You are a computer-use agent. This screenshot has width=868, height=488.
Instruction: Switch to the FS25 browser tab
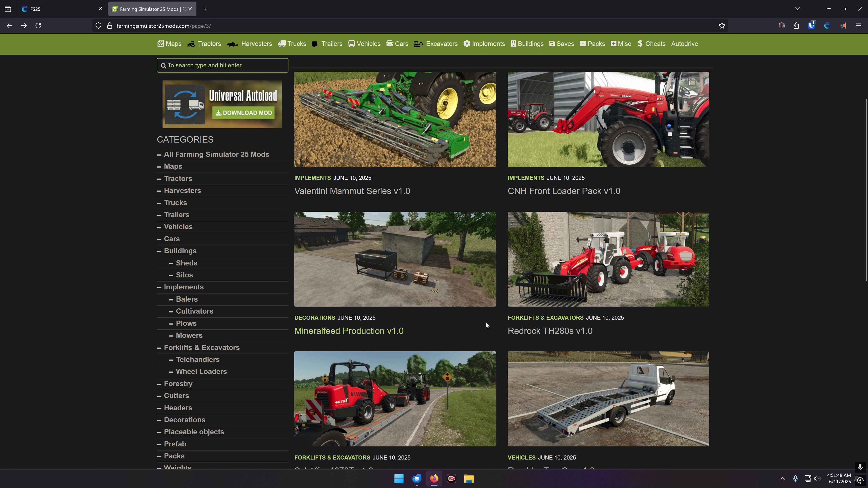pyautogui.click(x=54, y=9)
